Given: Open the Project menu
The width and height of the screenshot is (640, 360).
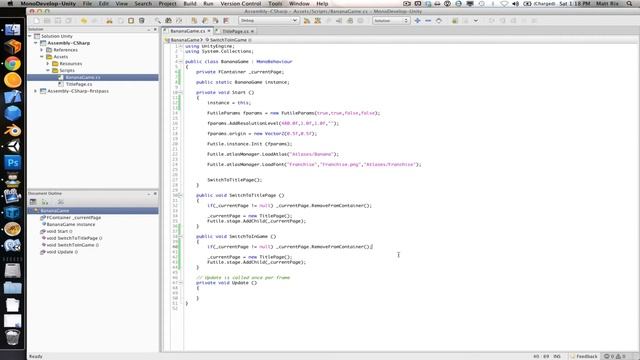Looking at the screenshot, I should (167, 4).
